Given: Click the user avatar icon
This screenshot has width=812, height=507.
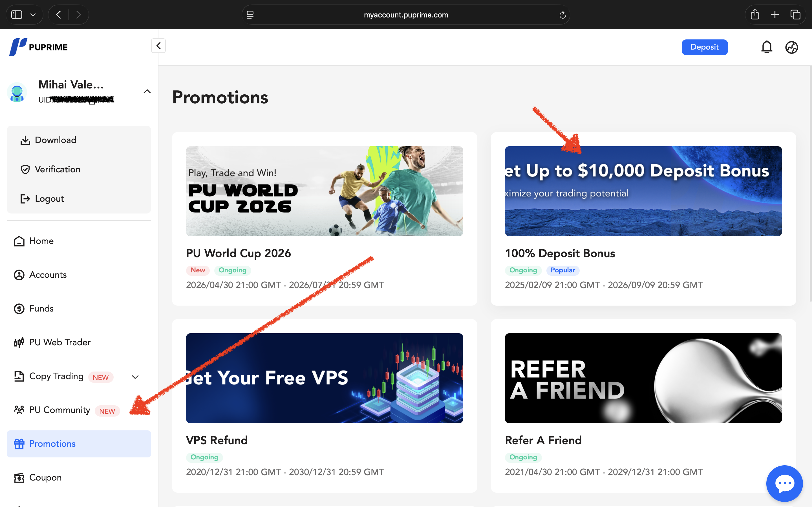Looking at the screenshot, I should click(x=17, y=92).
